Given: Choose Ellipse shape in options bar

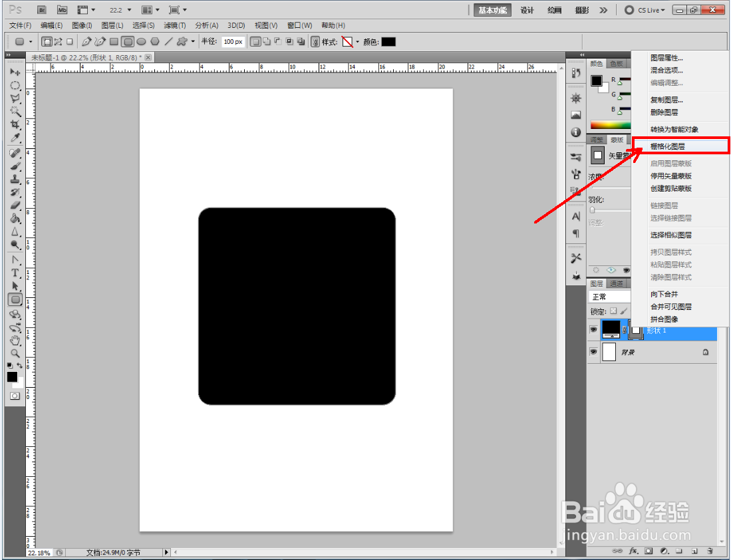Looking at the screenshot, I should (x=141, y=42).
